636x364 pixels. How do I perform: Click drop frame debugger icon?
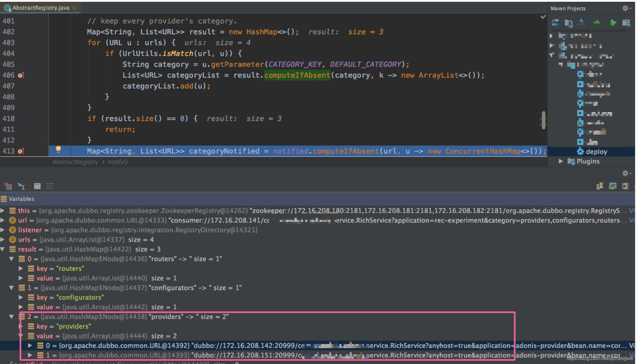(x=8, y=186)
